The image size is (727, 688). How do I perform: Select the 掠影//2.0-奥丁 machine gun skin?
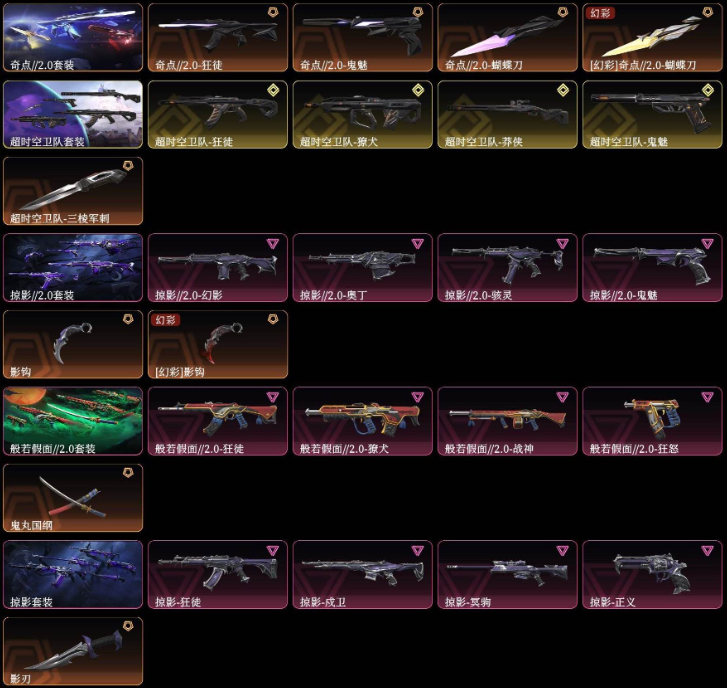tap(363, 268)
